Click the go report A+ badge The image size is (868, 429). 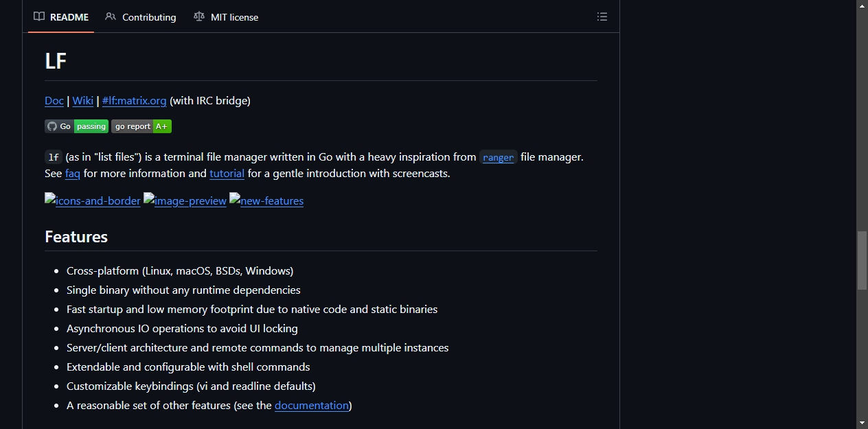pyautogui.click(x=141, y=126)
